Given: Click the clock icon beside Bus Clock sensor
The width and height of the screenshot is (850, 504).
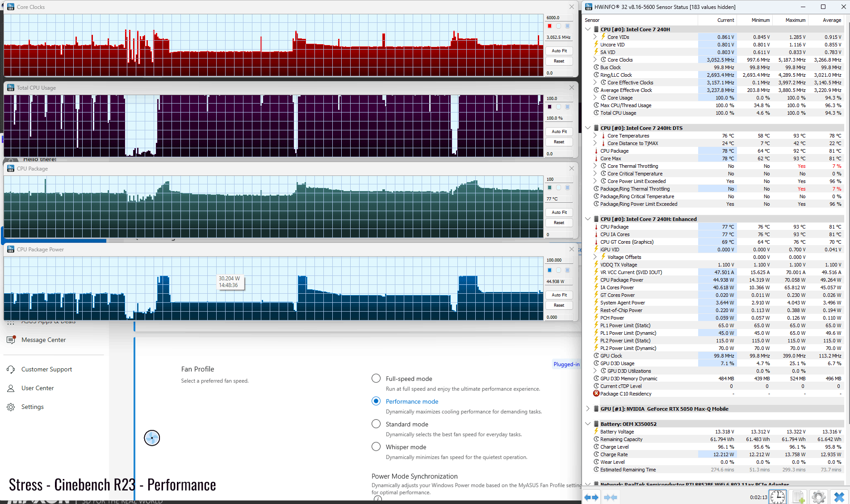Looking at the screenshot, I should (596, 67).
